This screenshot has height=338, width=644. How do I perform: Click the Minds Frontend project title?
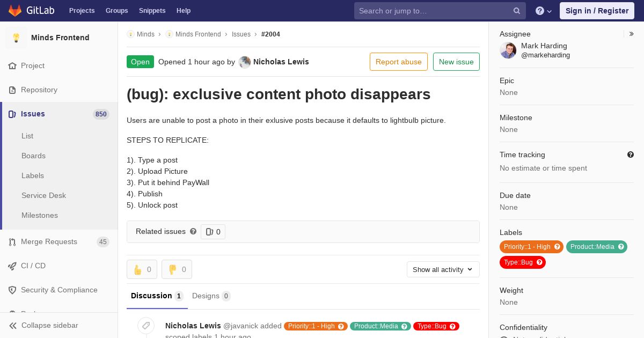(60, 38)
